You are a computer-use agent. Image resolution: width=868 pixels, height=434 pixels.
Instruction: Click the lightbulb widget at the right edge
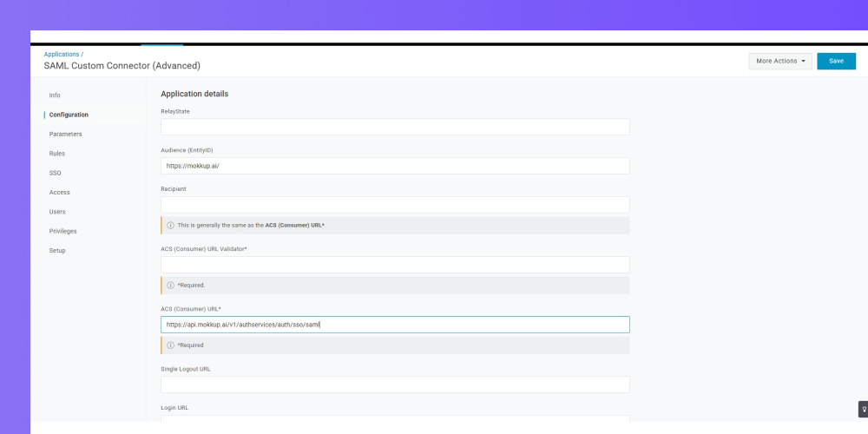[x=864, y=409]
